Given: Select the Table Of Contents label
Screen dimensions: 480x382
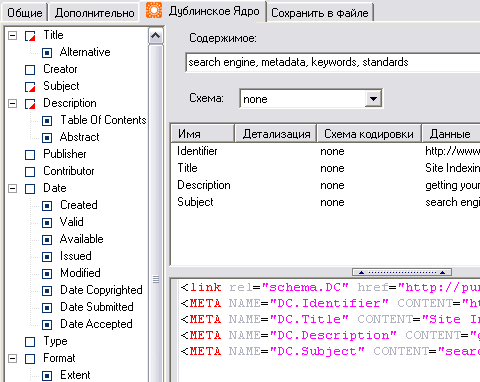Looking at the screenshot, I should click(103, 120).
